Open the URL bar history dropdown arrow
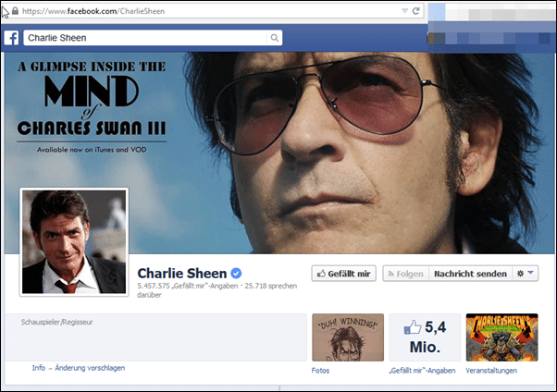 tap(404, 11)
